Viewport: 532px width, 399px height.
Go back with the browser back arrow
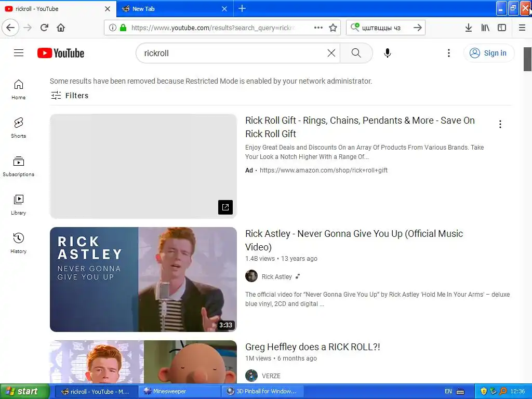click(x=10, y=28)
